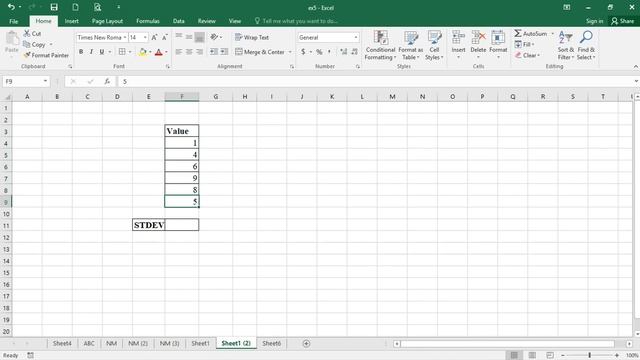Click Format cells icon in Cells group
640x360 pixels.
pos(498,38)
